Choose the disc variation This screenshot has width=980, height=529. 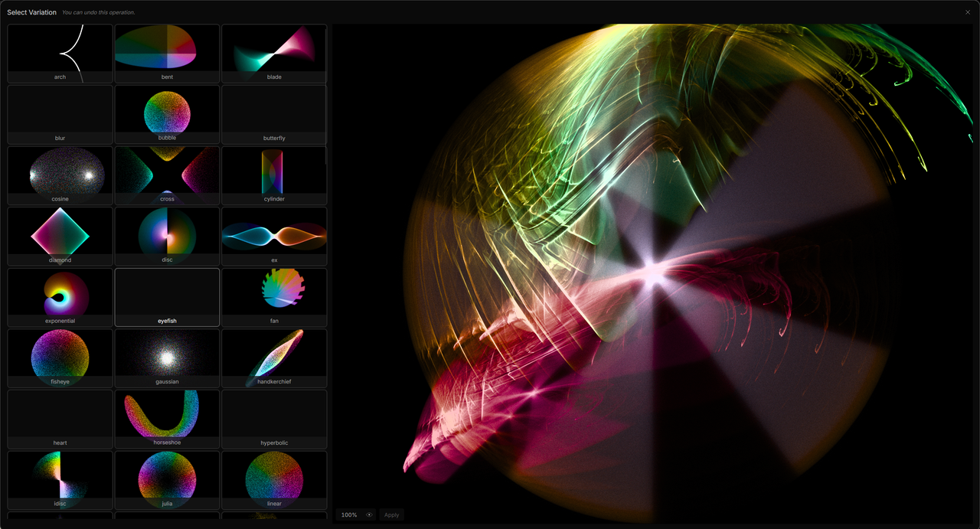click(x=167, y=237)
